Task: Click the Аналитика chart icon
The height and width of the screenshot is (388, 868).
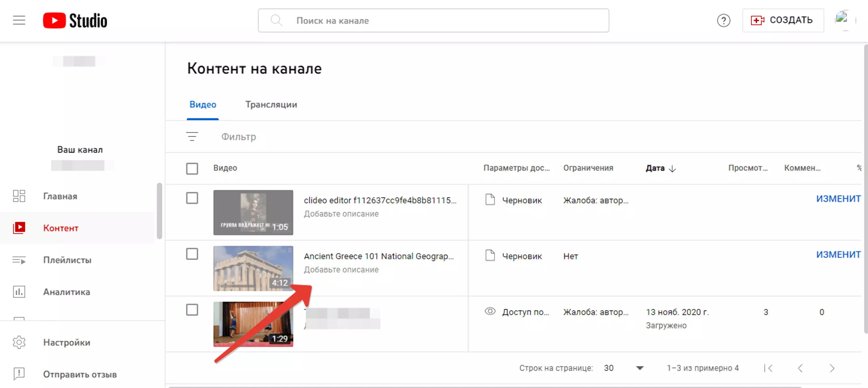Action: coord(19,292)
